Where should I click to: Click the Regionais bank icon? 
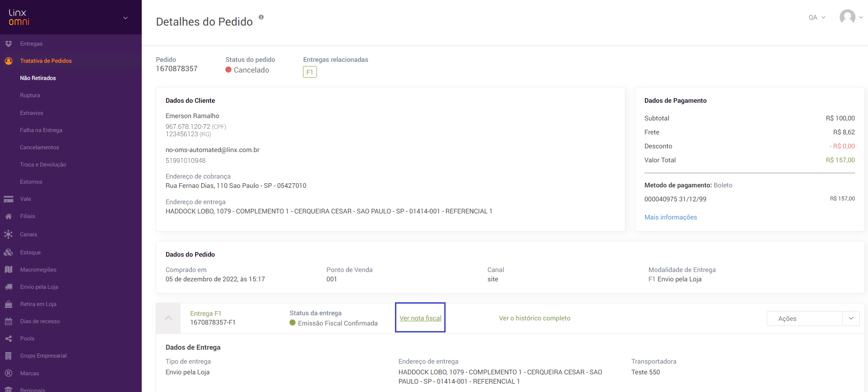[8, 390]
